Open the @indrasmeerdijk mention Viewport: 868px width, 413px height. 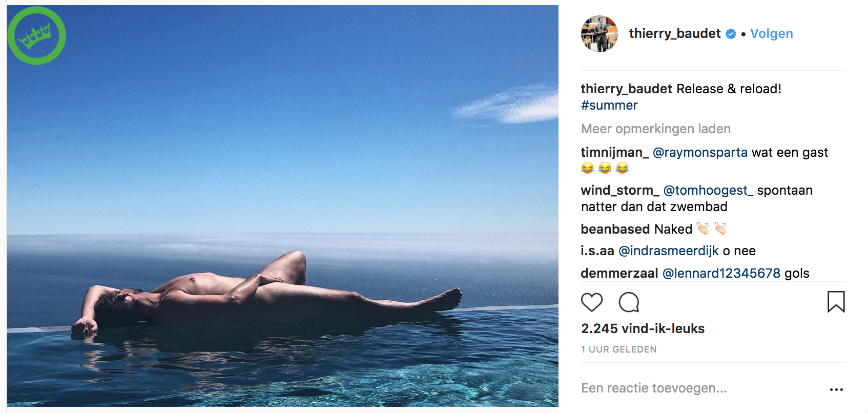(668, 251)
